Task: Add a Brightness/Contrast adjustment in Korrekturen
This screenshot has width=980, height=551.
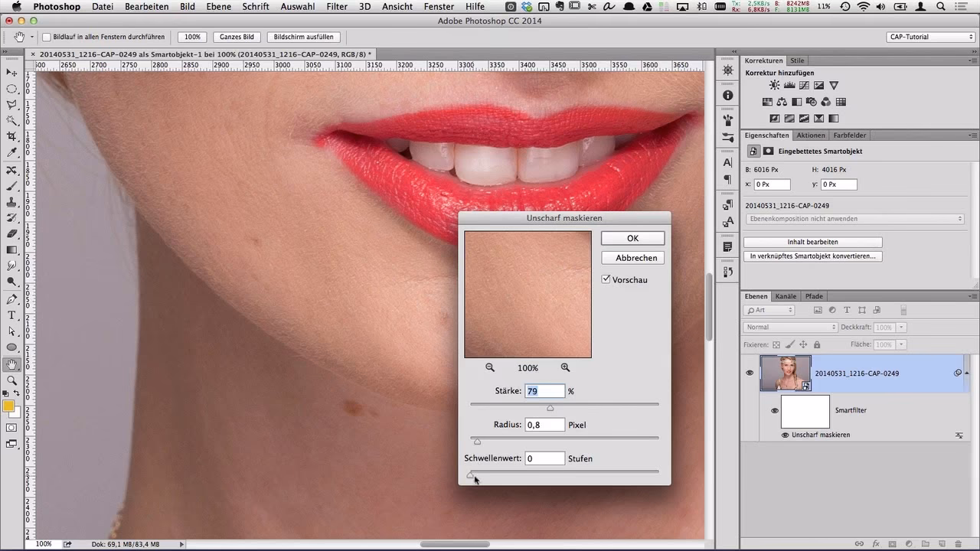Action: click(x=774, y=85)
